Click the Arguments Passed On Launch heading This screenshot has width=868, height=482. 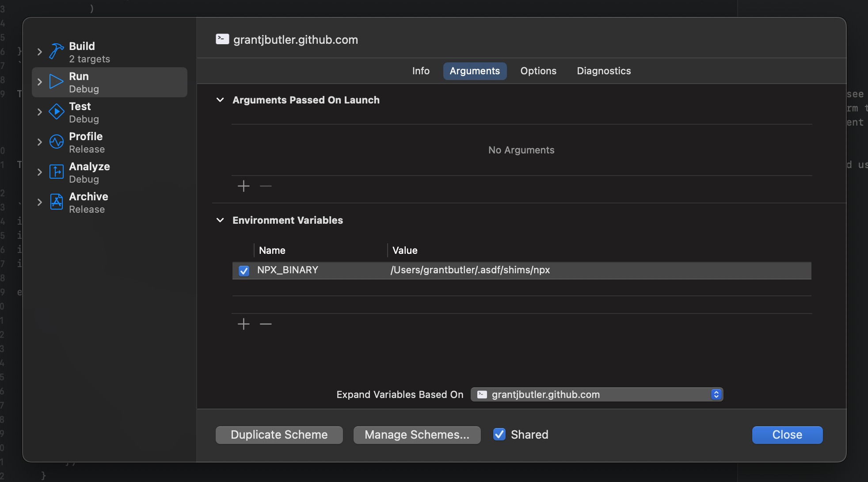(306, 100)
